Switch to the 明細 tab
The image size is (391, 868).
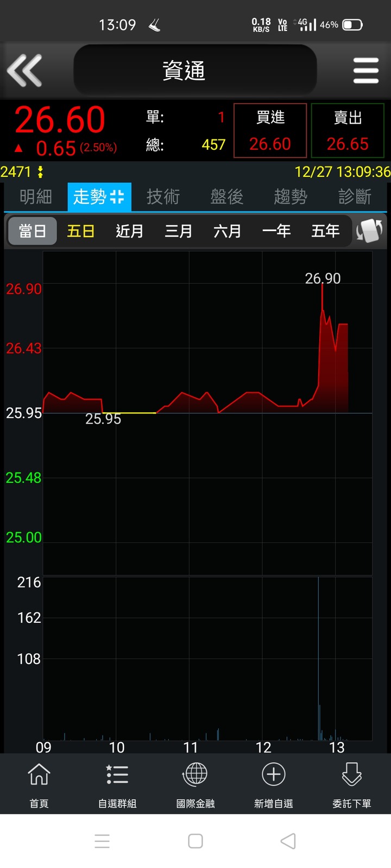pyautogui.click(x=36, y=196)
